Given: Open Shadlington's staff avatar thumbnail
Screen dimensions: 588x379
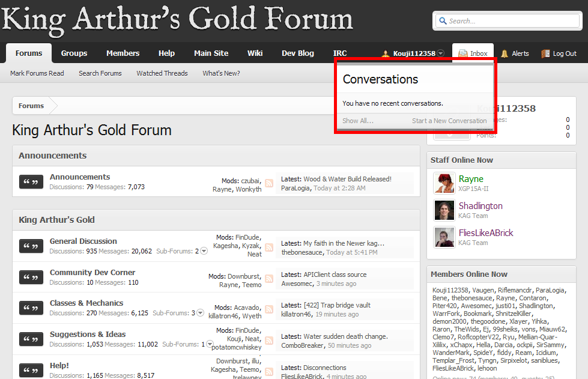Looking at the screenshot, I should tap(444, 210).
